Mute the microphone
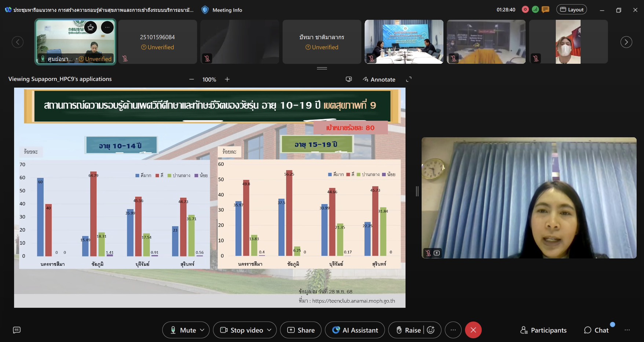644x342 pixels. tap(183, 330)
